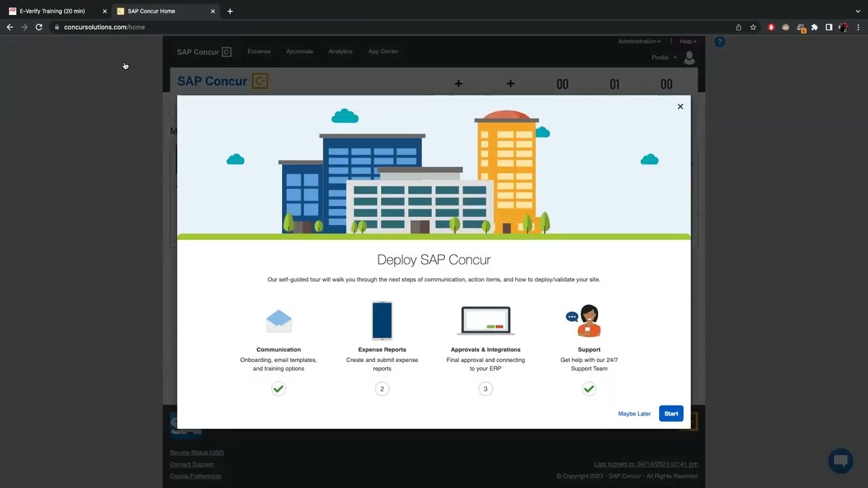Bookmark this page with the star icon
The image size is (868, 488).
coord(753,27)
